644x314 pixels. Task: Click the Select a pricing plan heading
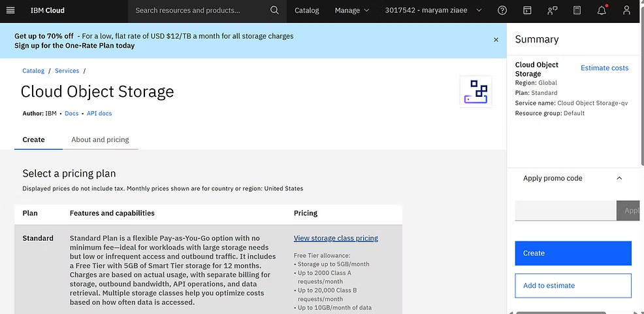(x=69, y=173)
